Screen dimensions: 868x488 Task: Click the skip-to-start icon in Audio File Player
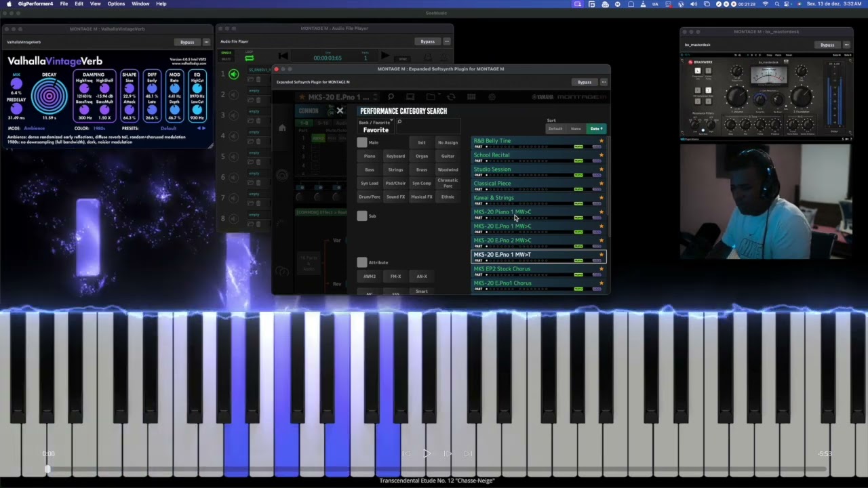point(283,56)
